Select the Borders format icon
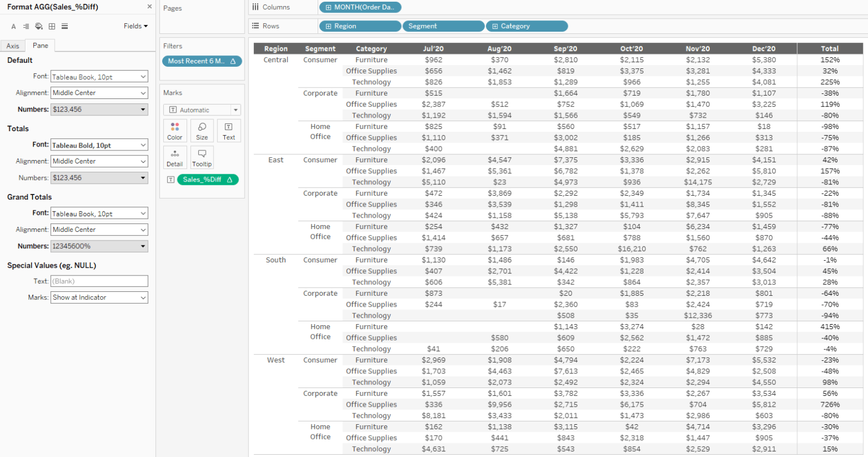Image resolution: width=868 pixels, height=457 pixels. [51, 26]
